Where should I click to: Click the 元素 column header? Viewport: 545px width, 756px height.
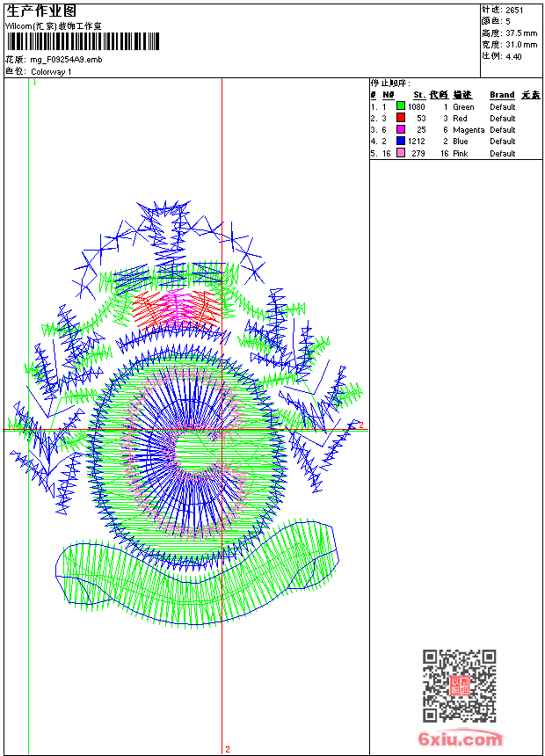531,95
